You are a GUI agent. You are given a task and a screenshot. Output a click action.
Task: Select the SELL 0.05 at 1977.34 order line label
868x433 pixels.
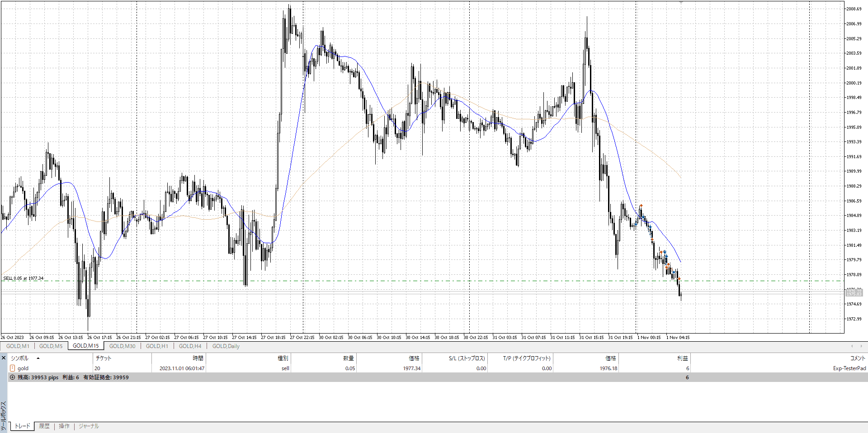(24, 278)
